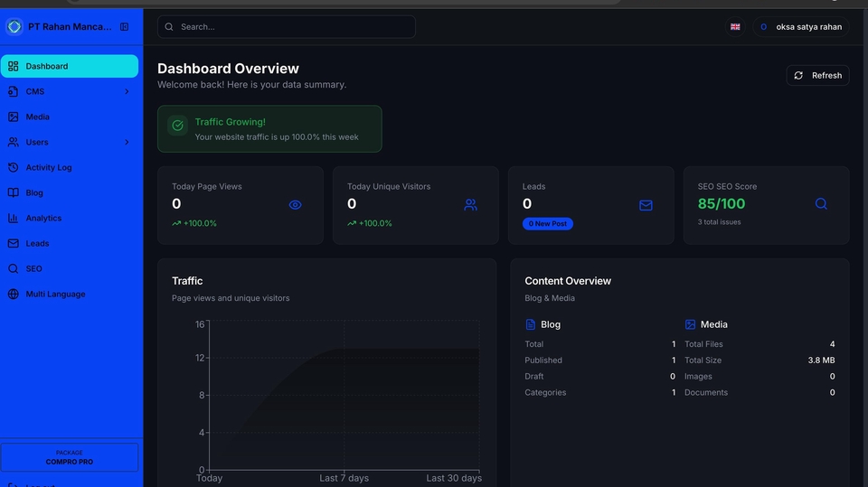Click the Activity Log history icon
This screenshot has height=487, width=868.
[x=14, y=167]
